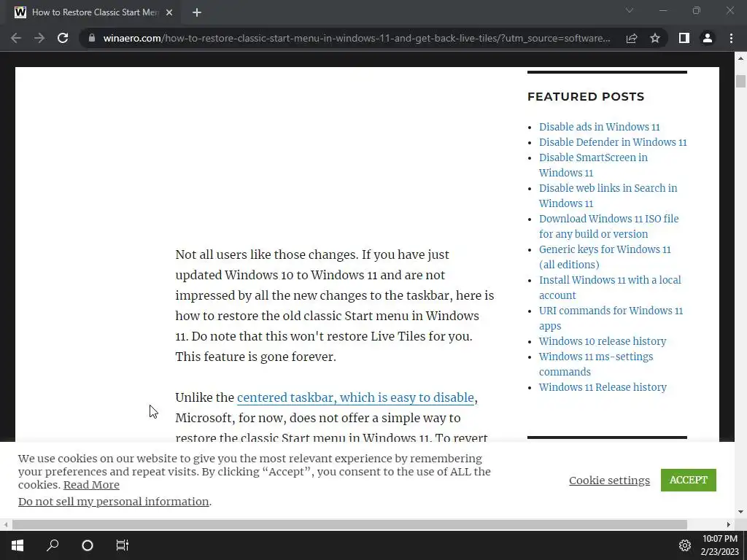Click the settings gear in system tray

click(684, 545)
